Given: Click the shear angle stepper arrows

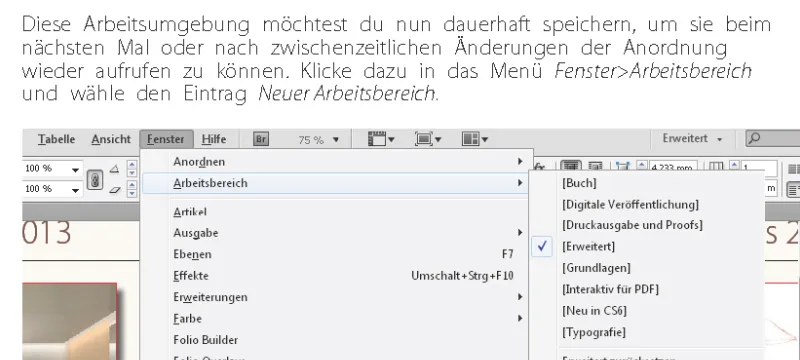Looking at the screenshot, I should (x=132, y=189).
